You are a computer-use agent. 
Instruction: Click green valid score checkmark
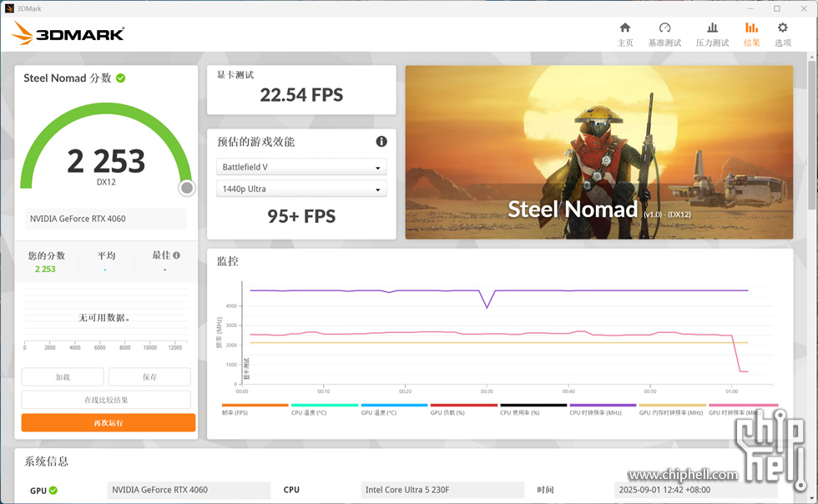[x=120, y=78]
